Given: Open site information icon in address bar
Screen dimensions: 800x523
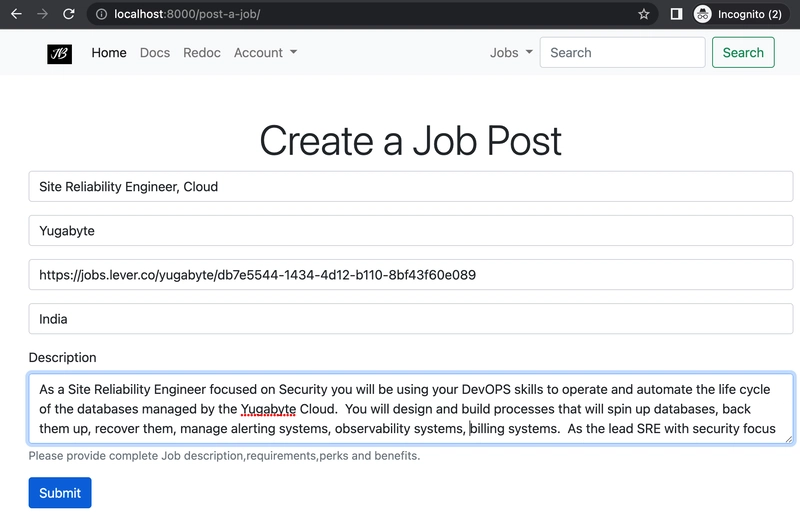Looking at the screenshot, I should pos(101,15).
